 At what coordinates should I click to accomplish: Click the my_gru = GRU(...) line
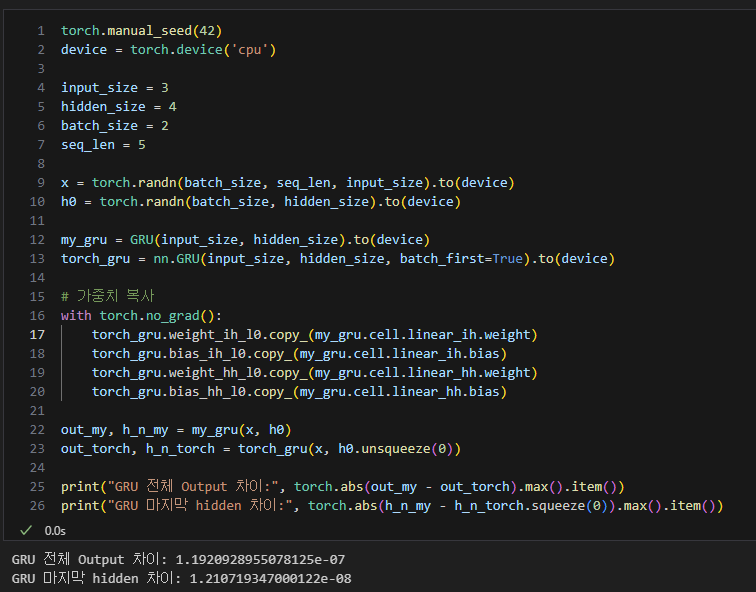(245, 240)
